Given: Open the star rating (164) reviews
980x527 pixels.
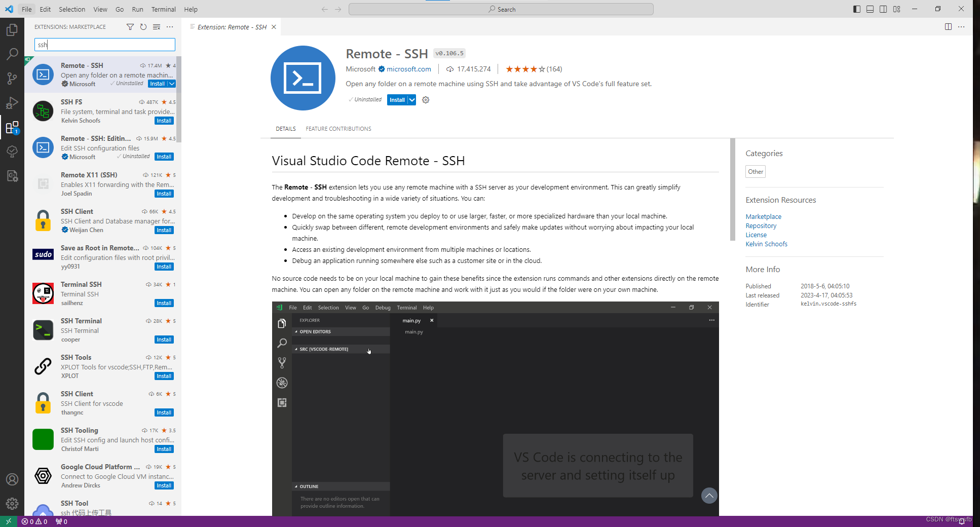Looking at the screenshot, I should [534, 69].
